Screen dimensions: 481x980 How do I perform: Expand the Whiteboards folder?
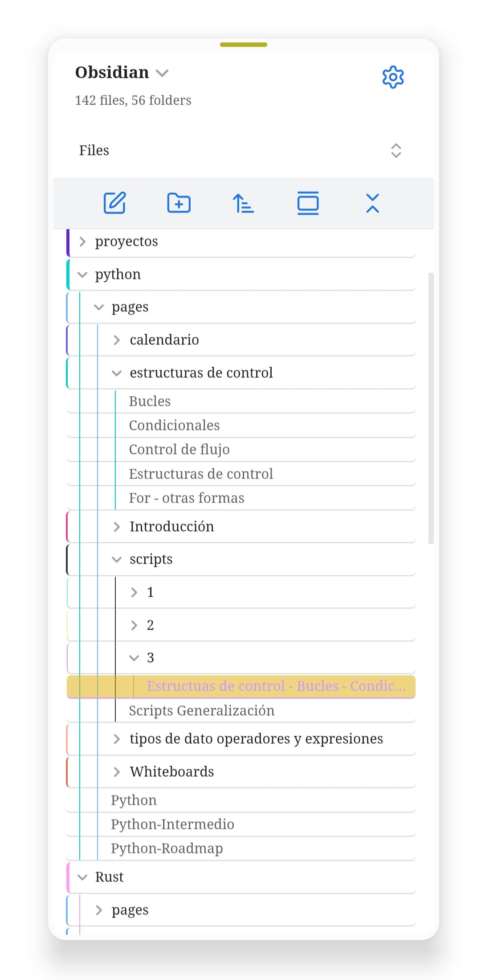click(x=117, y=771)
